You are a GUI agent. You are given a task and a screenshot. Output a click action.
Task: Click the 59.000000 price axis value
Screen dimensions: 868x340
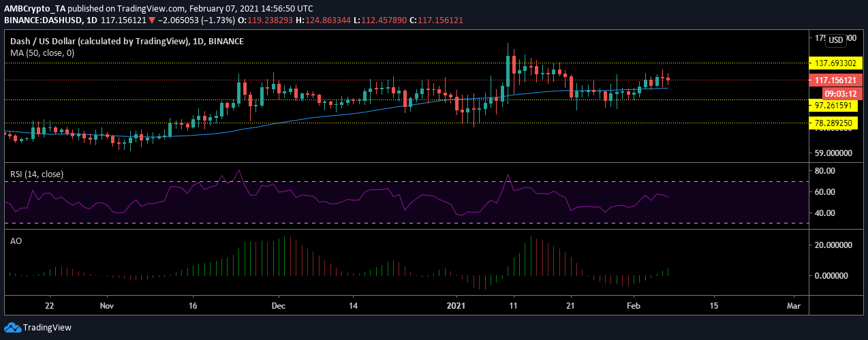[x=832, y=153]
